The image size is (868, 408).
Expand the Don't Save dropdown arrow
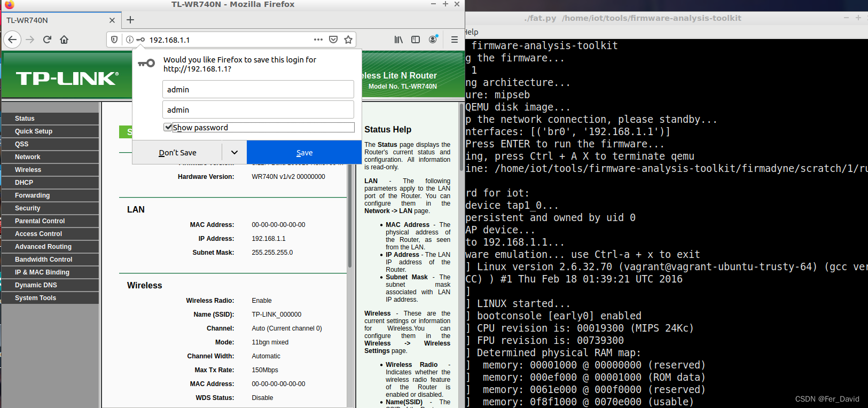234,153
